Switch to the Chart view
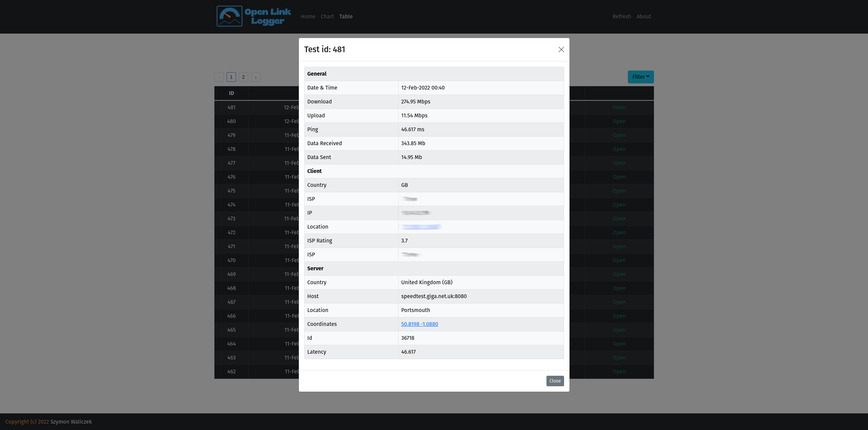Viewport: 868px width, 430px height. 327,17
